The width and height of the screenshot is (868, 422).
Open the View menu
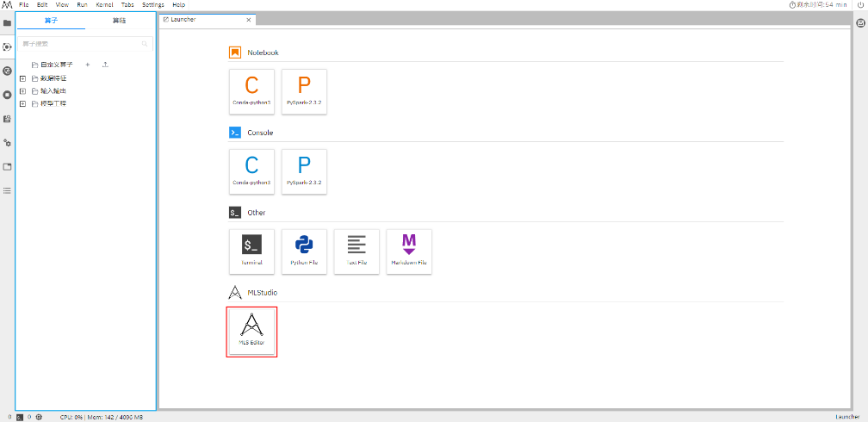click(62, 4)
